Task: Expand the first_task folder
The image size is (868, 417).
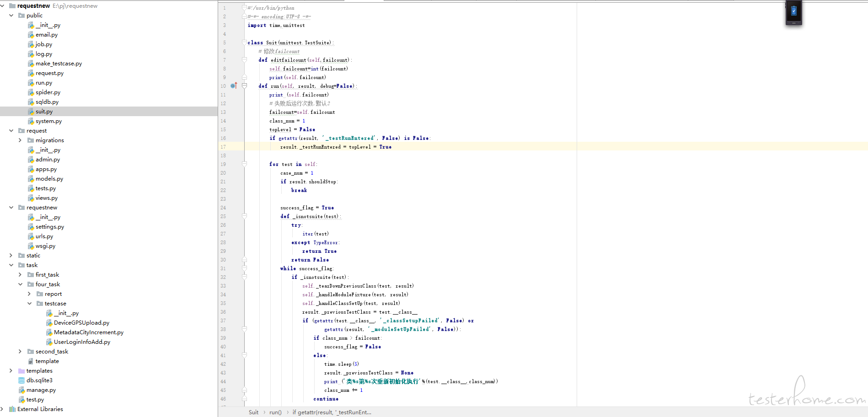Action: pos(20,275)
